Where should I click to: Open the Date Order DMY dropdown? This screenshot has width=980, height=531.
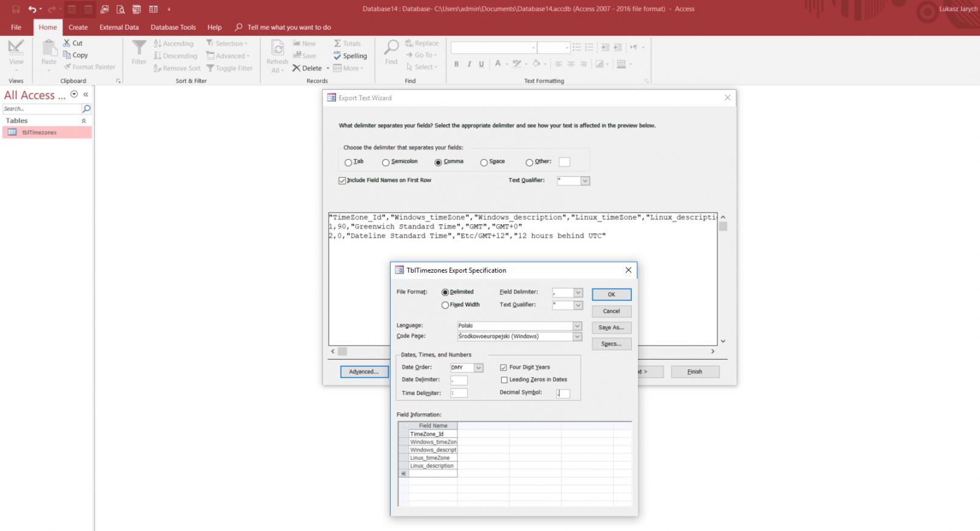coord(478,368)
